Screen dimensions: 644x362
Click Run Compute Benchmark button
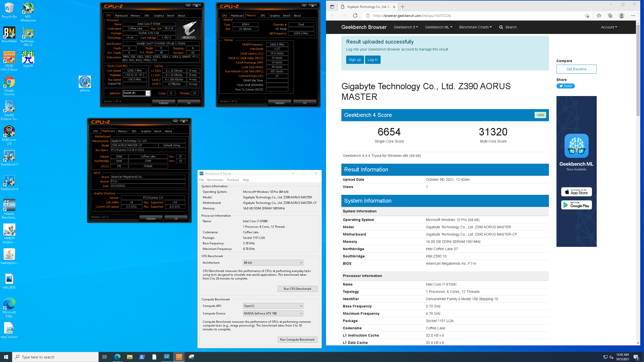tap(297, 340)
